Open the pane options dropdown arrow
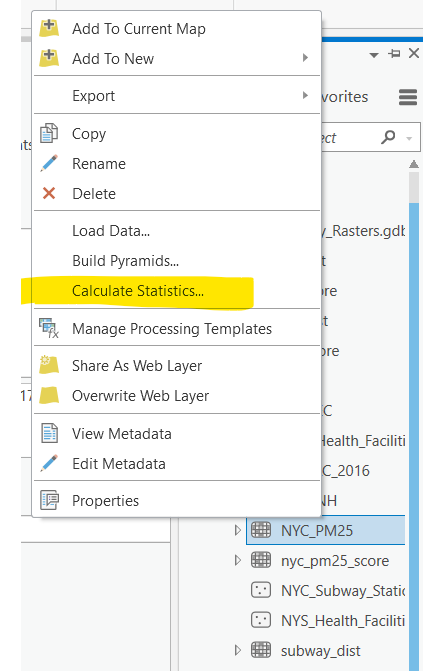Viewport: 423px width, 671px height. coord(374,55)
